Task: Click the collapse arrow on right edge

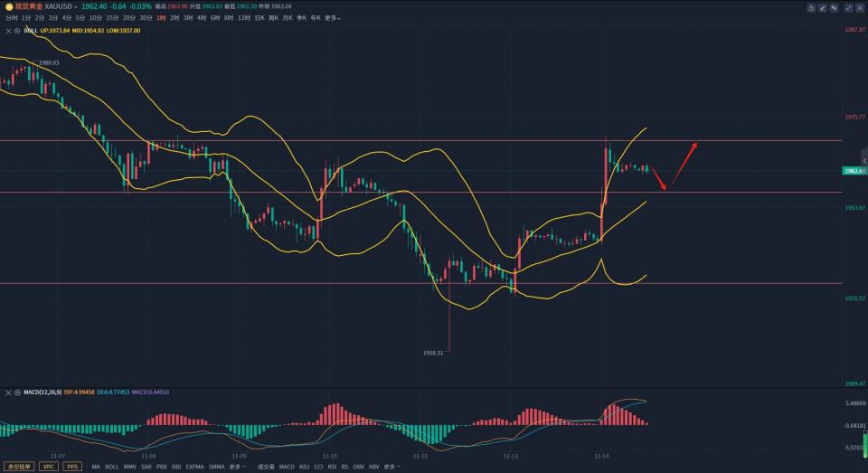Action: (x=863, y=161)
